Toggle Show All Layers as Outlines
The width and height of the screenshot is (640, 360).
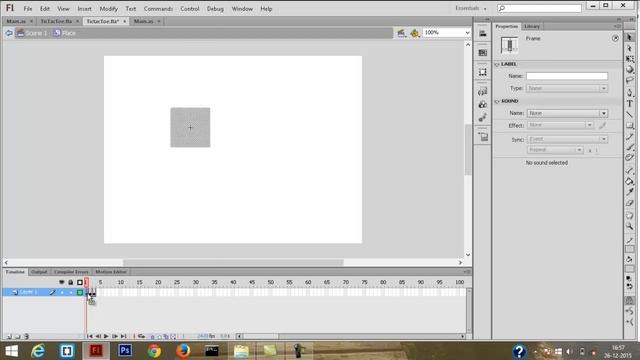(80, 282)
